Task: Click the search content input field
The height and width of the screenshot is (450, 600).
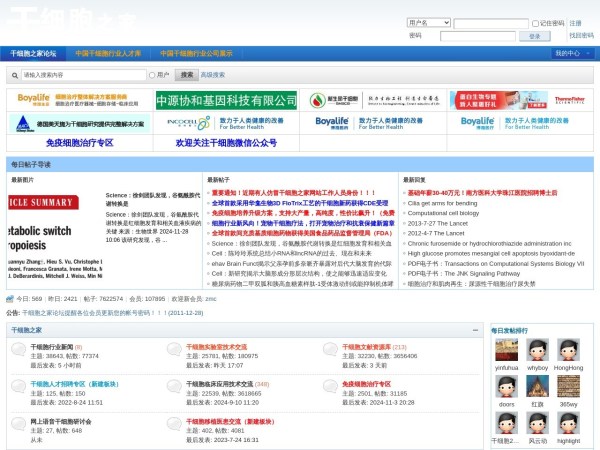Action: point(83,75)
